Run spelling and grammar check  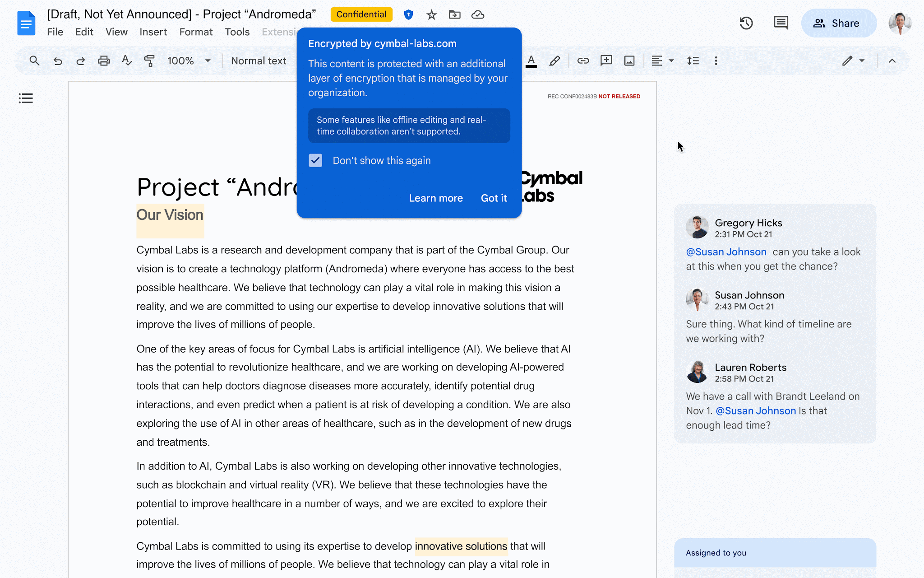tap(126, 61)
